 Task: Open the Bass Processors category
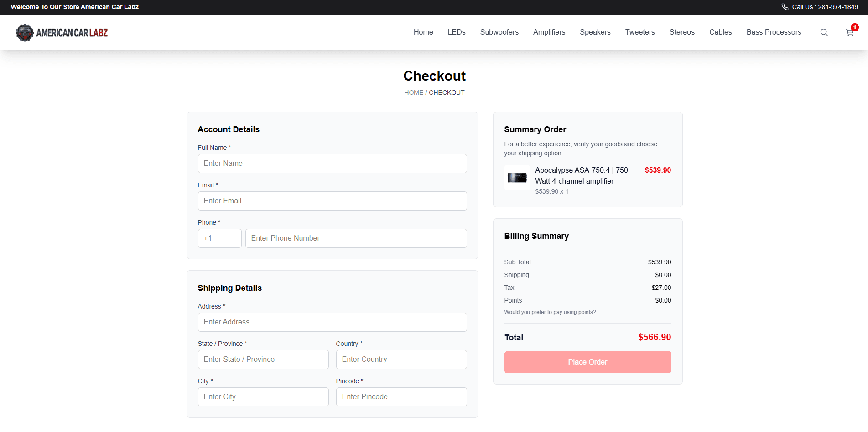(774, 32)
